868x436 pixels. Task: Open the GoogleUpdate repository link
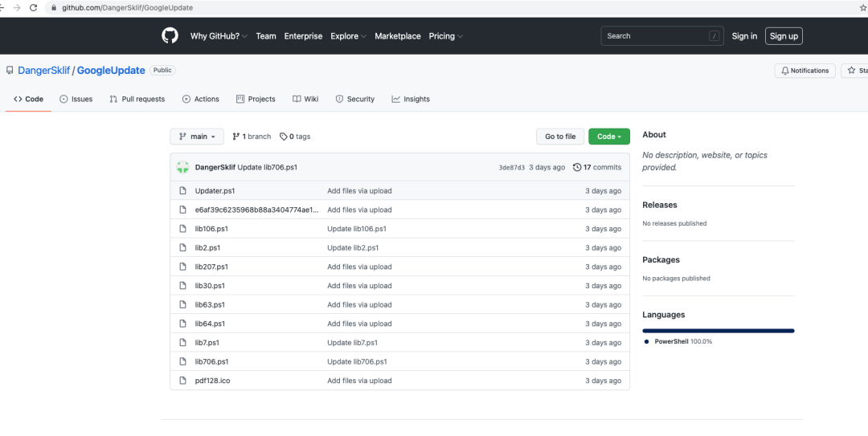(x=111, y=71)
